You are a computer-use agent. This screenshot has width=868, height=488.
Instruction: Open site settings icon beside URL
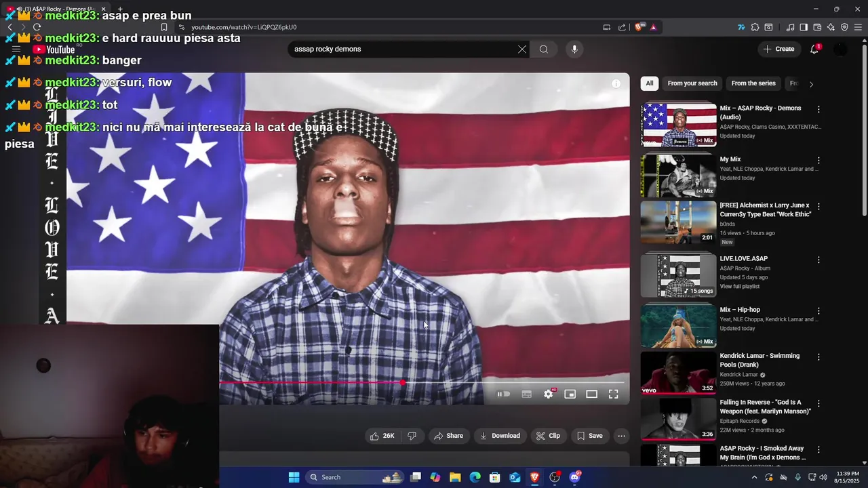tap(181, 27)
